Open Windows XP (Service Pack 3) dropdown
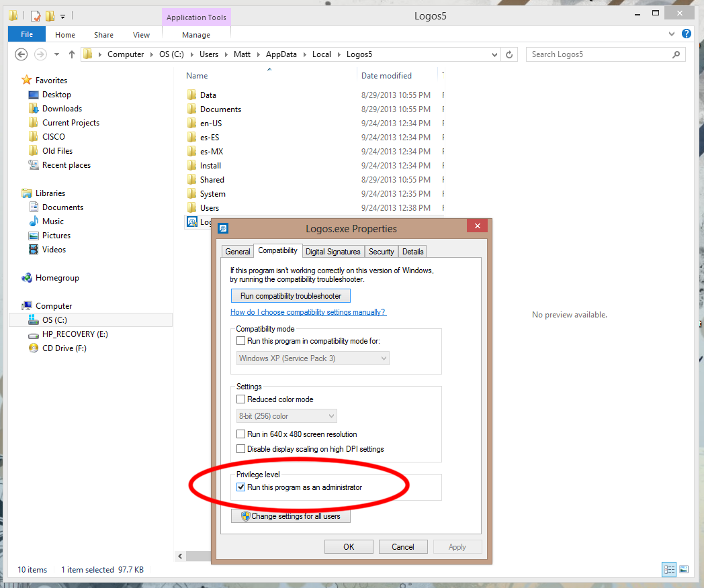The width and height of the screenshot is (704, 588). [313, 358]
